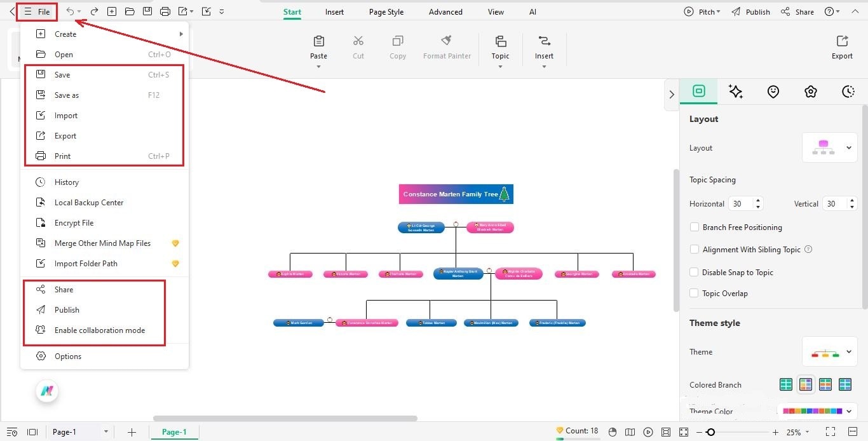This screenshot has height=441, width=868.
Task: Click the Horizontal spacing field showing 30
Action: [745, 204]
